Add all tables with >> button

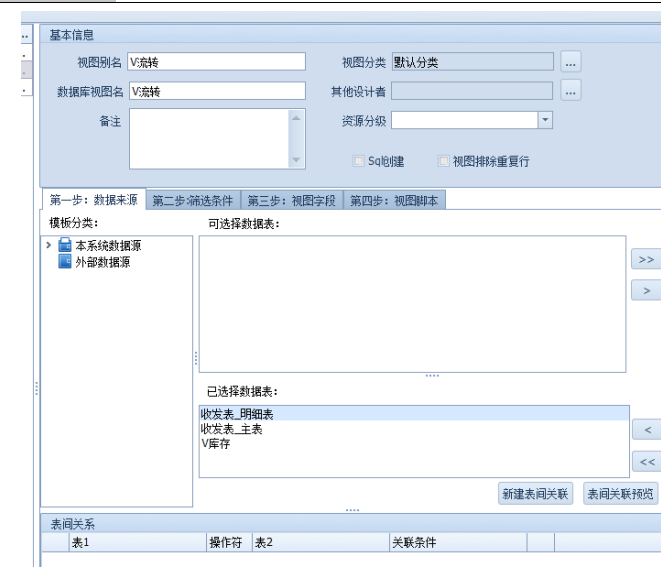(646, 259)
